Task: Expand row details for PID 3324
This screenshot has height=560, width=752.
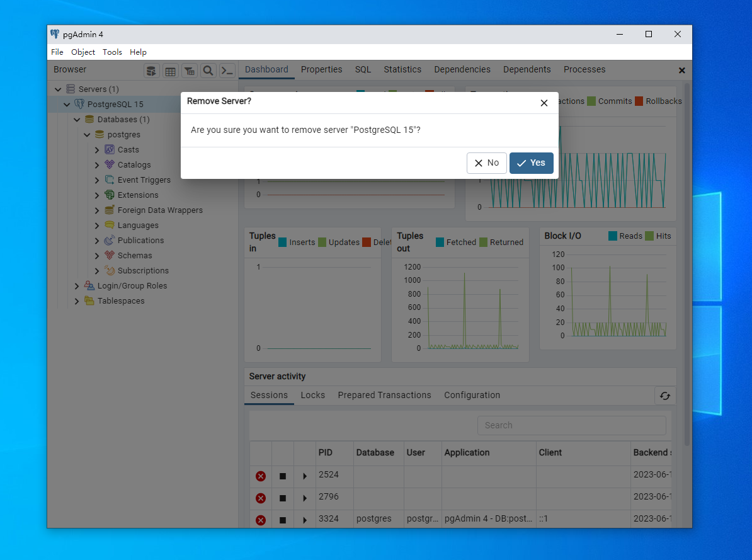Action: (x=305, y=520)
